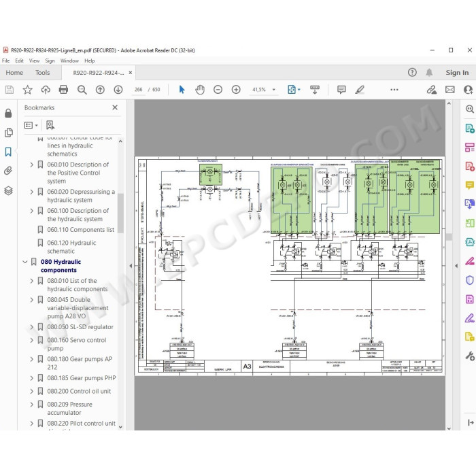Open notifications bell
The width and height of the screenshot is (476, 476).
tap(429, 72)
